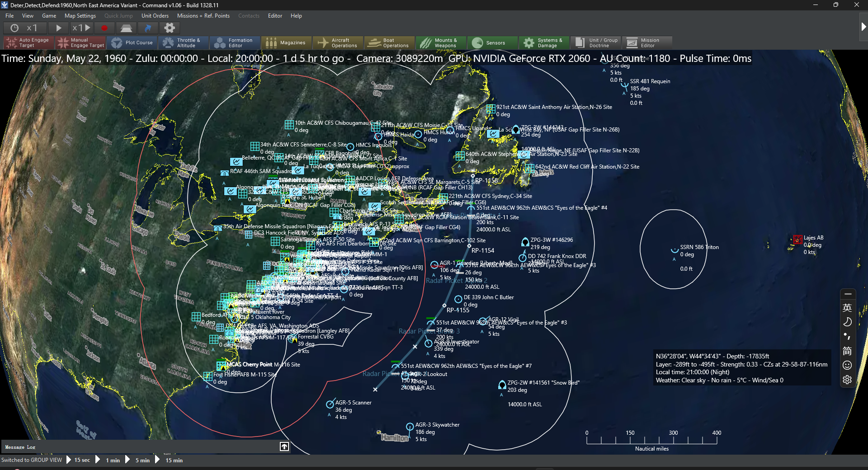Open Unit / Group Doctrine
The image size is (868, 470).
pyautogui.click(x=595, y=42)
